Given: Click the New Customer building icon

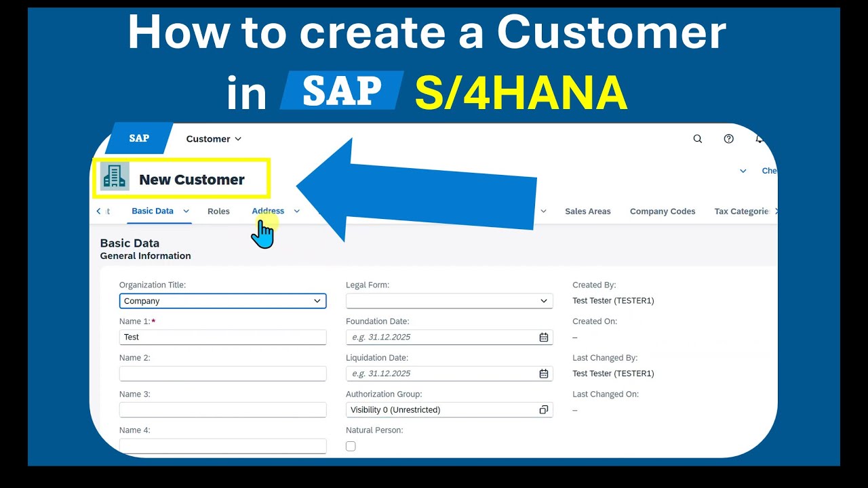Looking at the screenshot, I should click(x=115, y=176).
